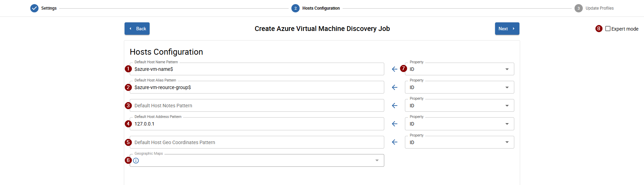Click the Default Host Geo Coordinates Pattern field
The width and height of the screenshot is (644, 185).
click(257, 142)
